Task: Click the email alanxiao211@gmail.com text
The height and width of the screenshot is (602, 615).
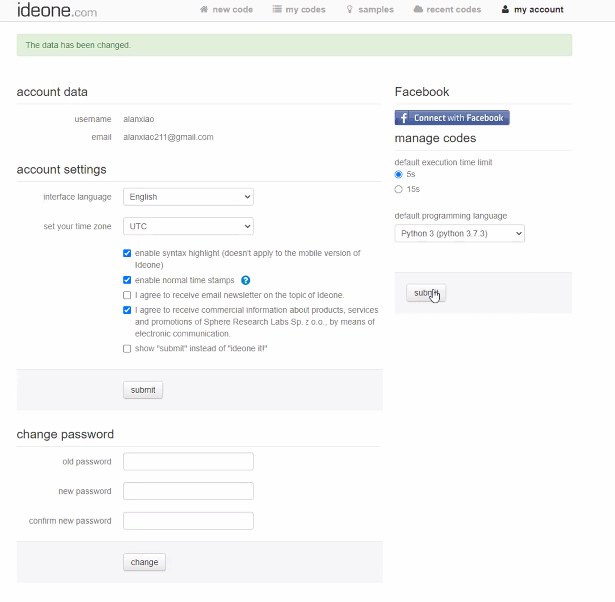Action: (x=168, y=137)
